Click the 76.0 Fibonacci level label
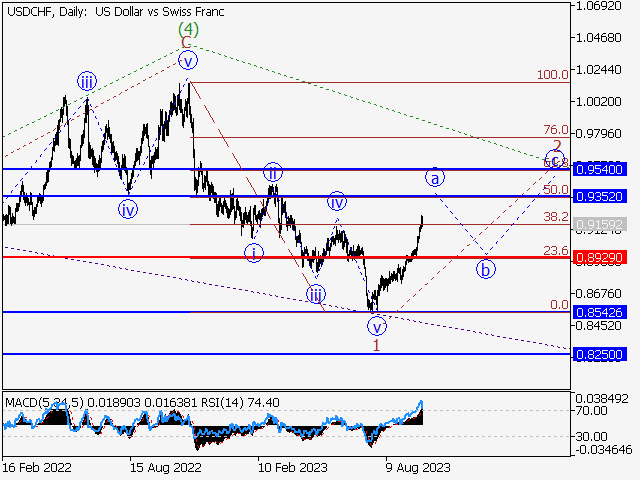 point(556,130)
